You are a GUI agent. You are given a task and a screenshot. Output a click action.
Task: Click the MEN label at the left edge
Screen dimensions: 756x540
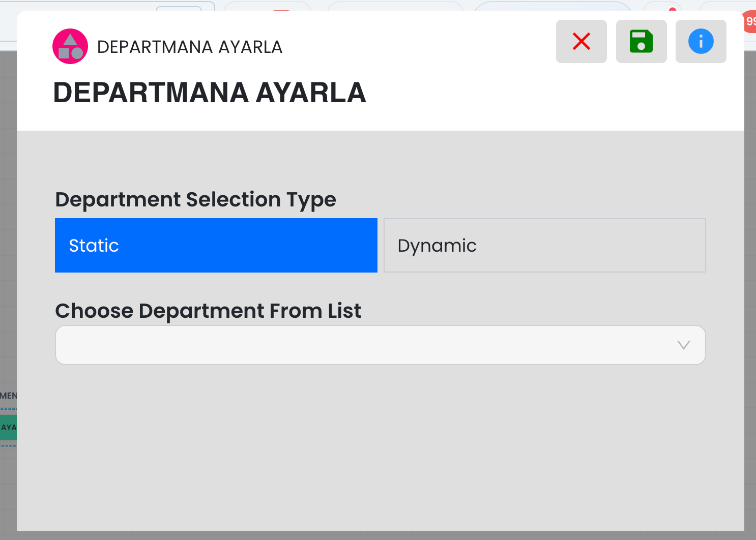8,396
